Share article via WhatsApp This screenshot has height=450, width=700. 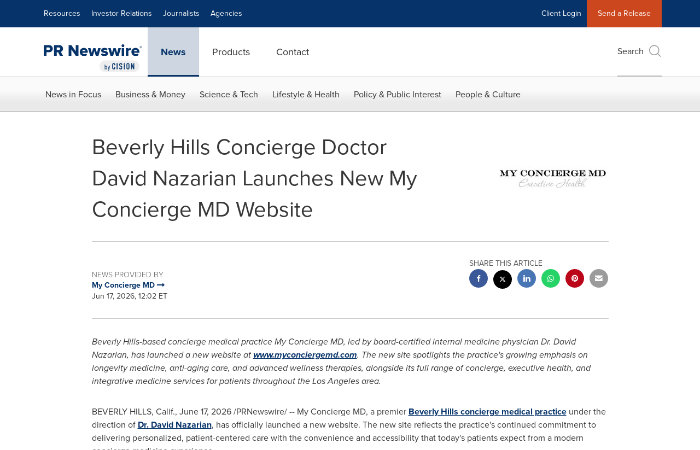tap(550, 279)
